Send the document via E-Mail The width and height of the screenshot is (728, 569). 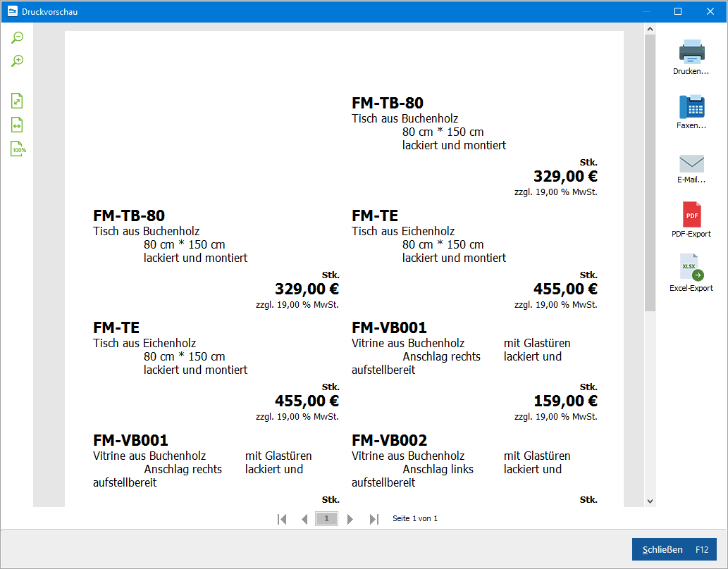pyautogui.click(x=691, y=168)
